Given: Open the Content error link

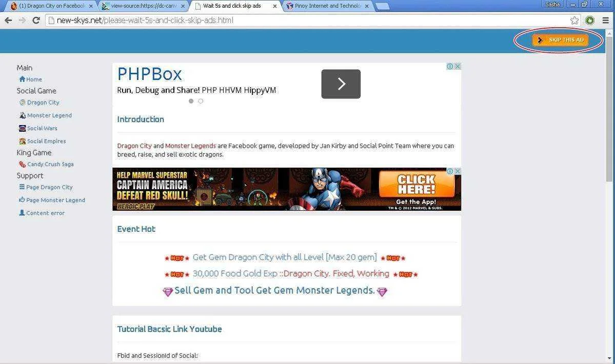Looking at the screenshot, I should [x=46, y=213].
